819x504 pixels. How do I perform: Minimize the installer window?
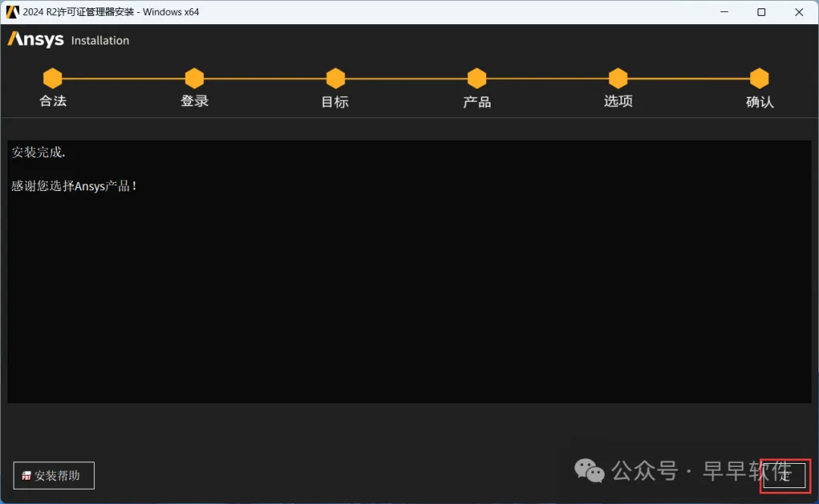pyautogui.click(x=724, y=11)
